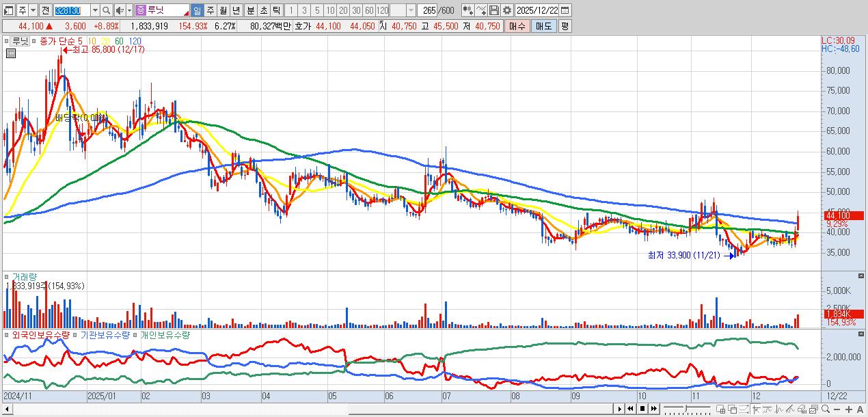Open the interval dropdown after the 120 button
Image resolution: width=868 pixels, height=417 pixels.
pyautogui.click(x=411, y=10)
